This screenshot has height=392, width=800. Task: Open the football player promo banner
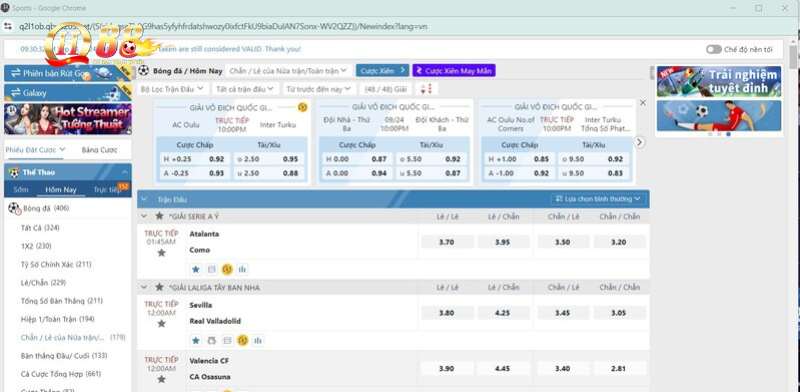pyautogui.click(x=719, y=115)
